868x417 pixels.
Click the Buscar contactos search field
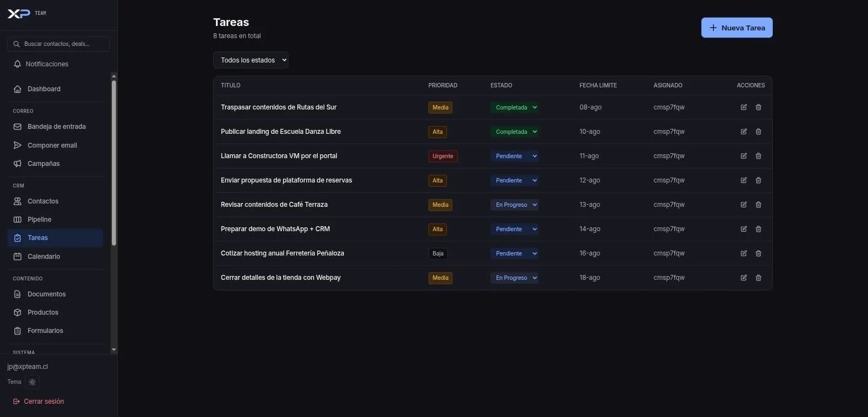click(x=59, y=44)
